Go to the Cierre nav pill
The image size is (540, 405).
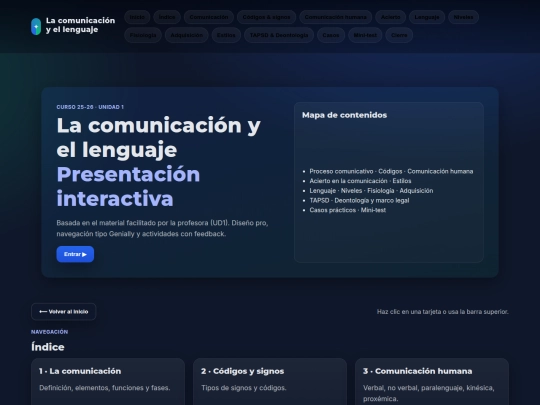(399, 35)
